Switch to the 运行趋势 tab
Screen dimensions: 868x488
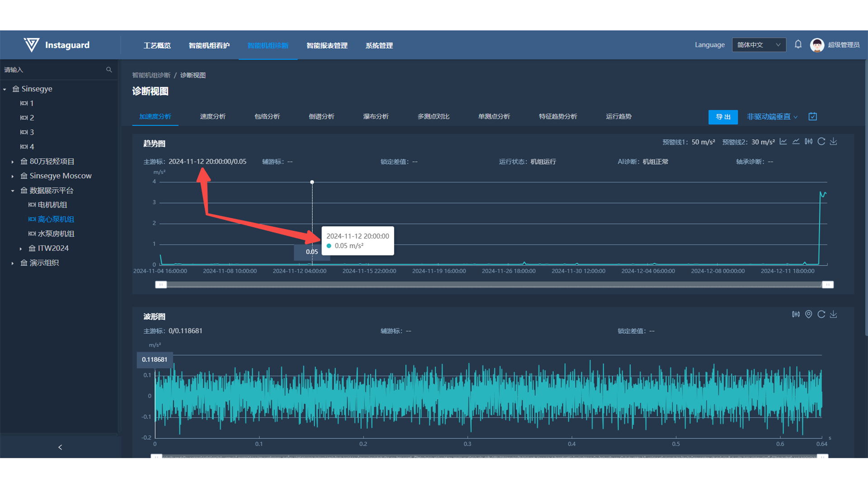pos(619,117)
